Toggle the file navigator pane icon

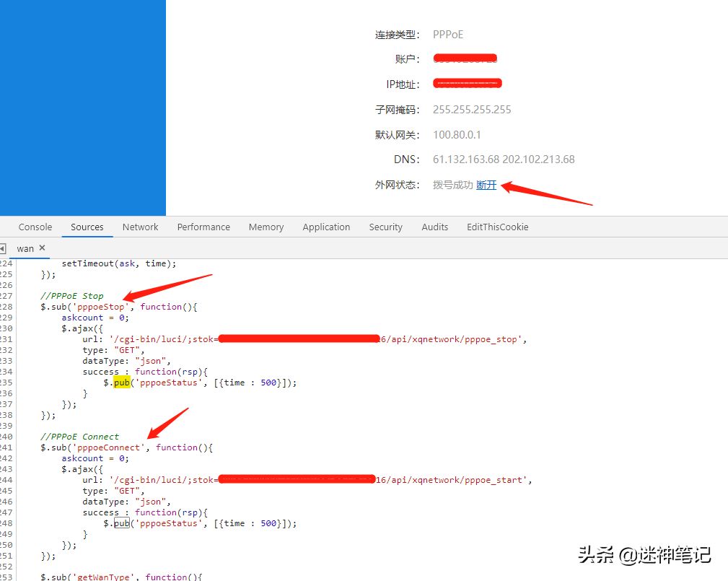[2, 248]
